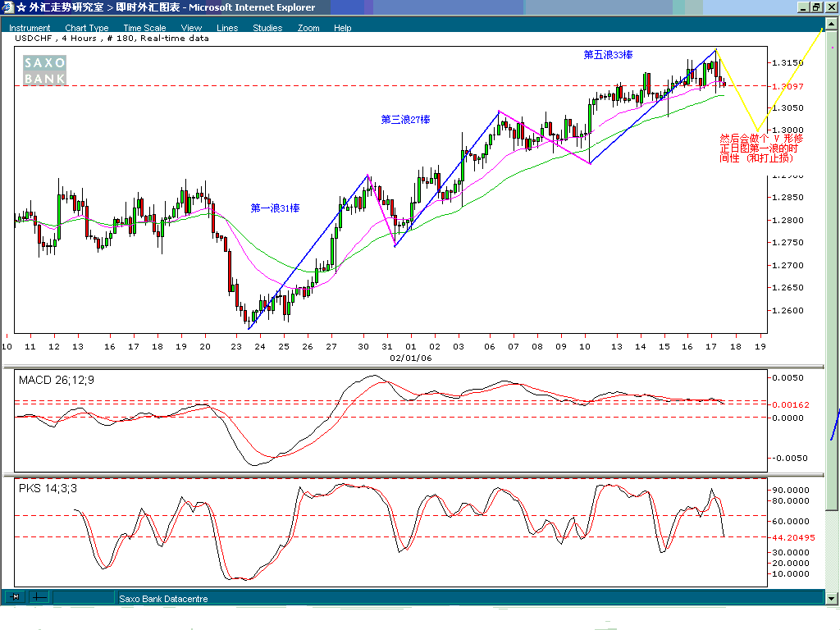The image size is (840, 630).
Task: Click the USDCHF 4 Hours chart title
Action: [x=112, y=38]
